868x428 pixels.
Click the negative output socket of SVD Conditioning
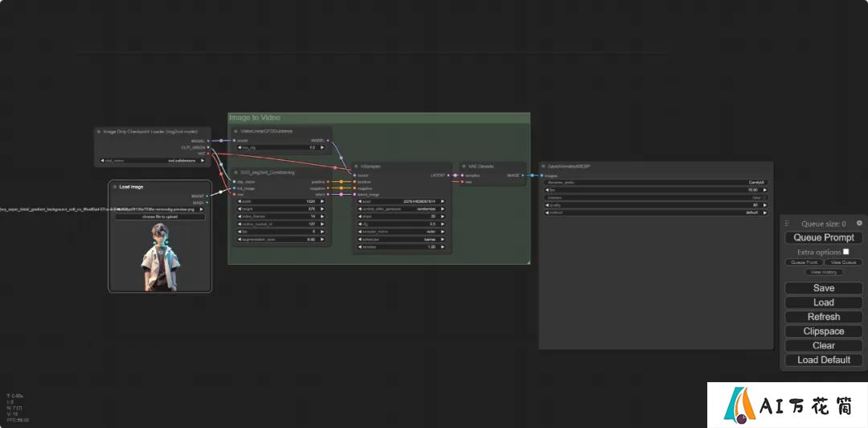click(x=329, y=188)
